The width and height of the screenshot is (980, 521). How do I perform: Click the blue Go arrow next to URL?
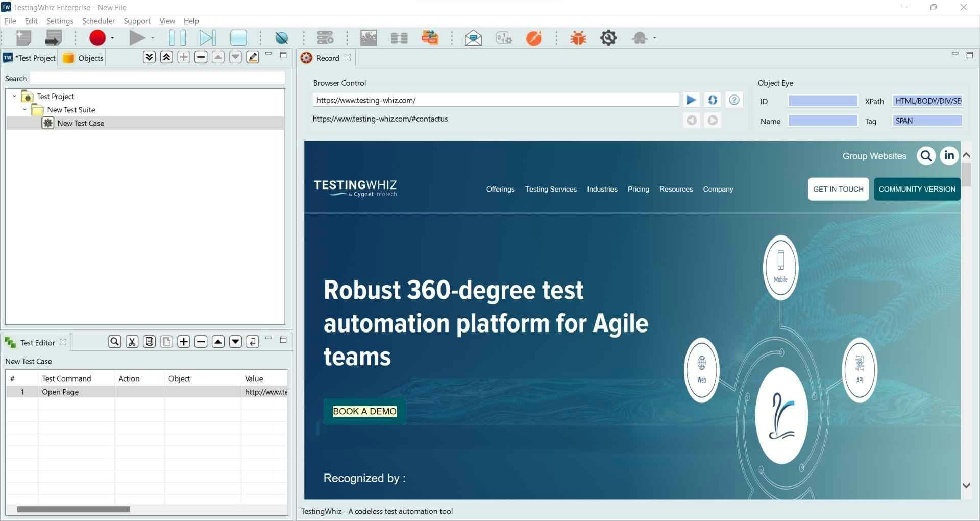[x=691, y=100]
